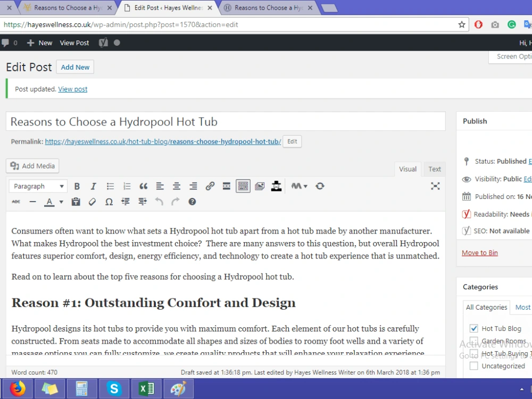Apply strikethrough formatting
The height and width of the screenshot is (399, 532).
pyautogui.click(x=16, y=202)
